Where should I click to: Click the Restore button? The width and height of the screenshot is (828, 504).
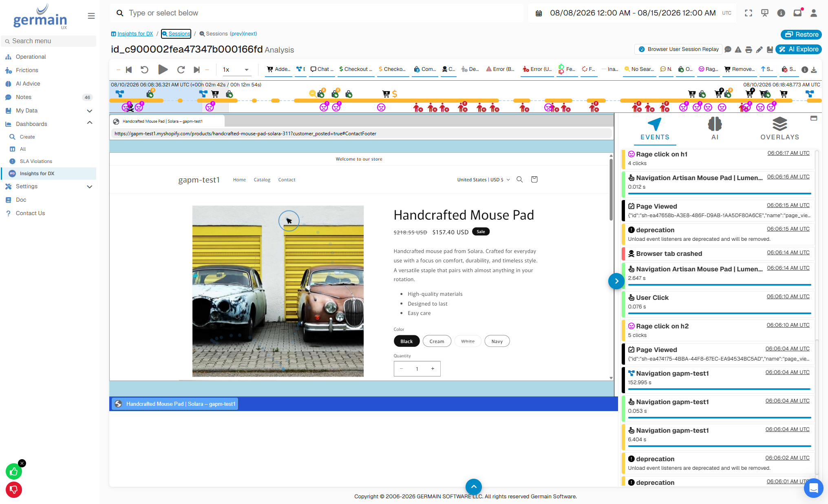point(801,35)
